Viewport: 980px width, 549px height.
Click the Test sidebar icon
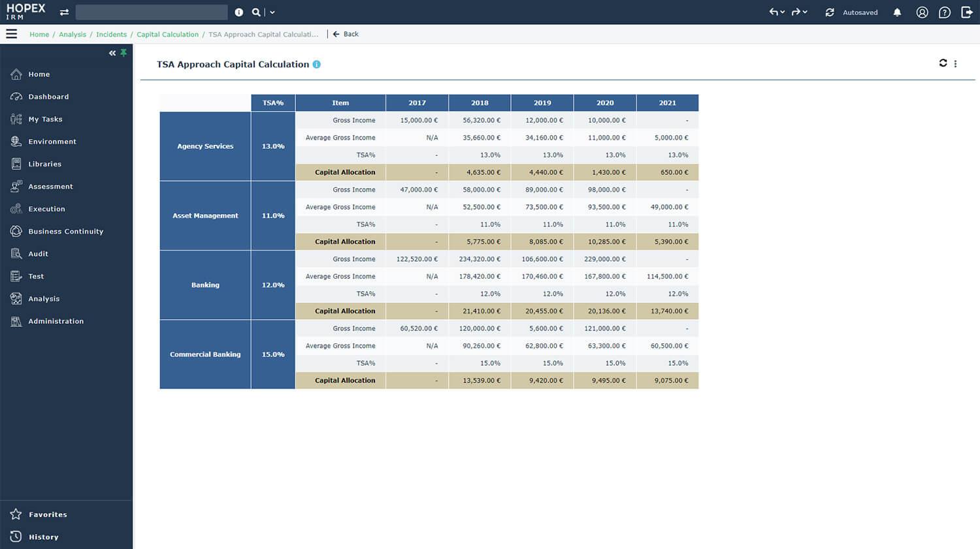[16, 276]
